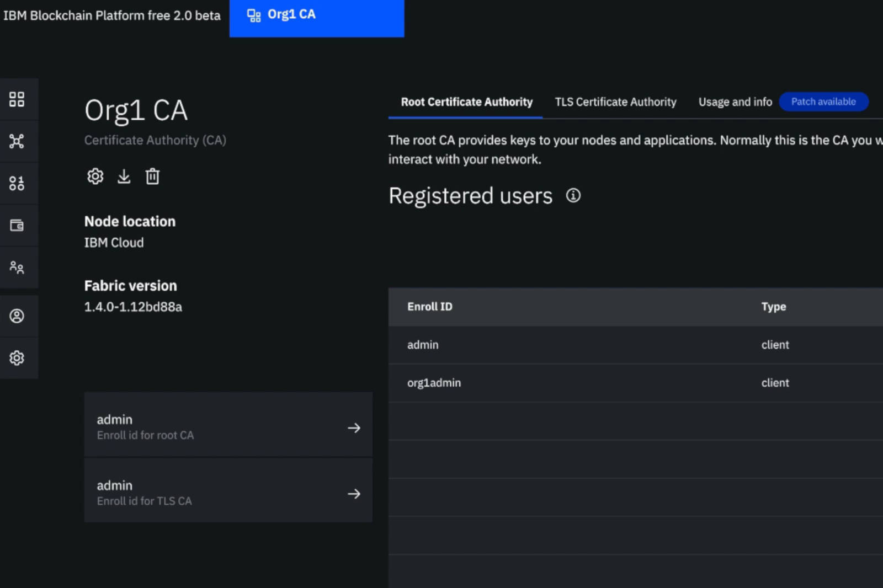Open the Usage and info tab
This screenshot has width=883, height=588.
coord(735,102)
